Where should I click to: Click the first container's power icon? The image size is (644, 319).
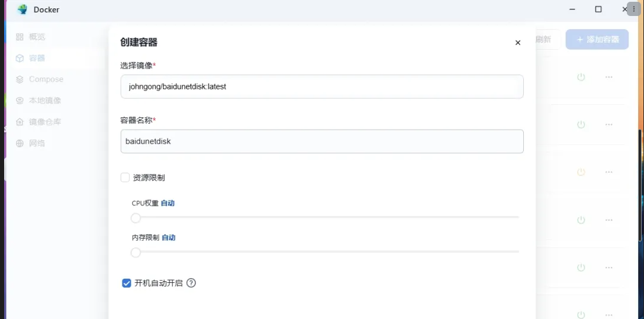(581, 77)
